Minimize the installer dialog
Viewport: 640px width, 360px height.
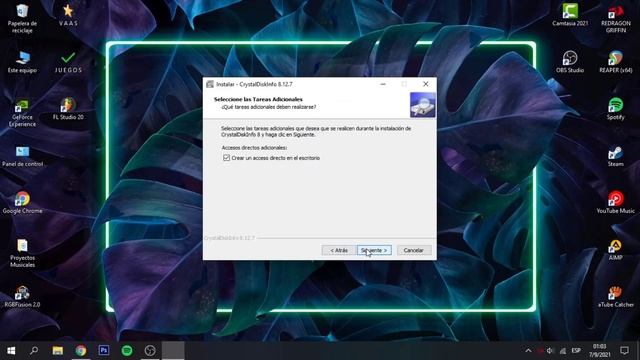point(383,84)
